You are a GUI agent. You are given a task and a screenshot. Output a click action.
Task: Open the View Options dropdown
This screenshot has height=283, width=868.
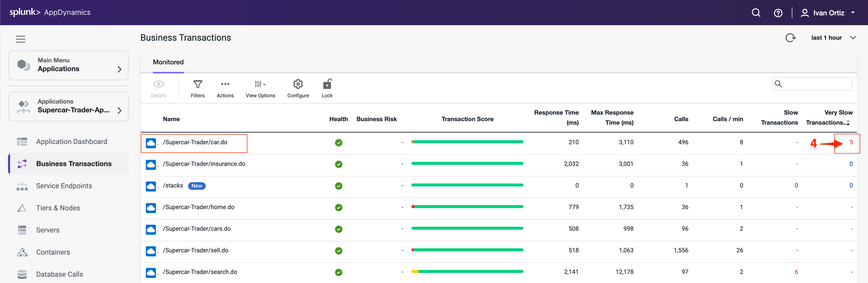(260, 84)
